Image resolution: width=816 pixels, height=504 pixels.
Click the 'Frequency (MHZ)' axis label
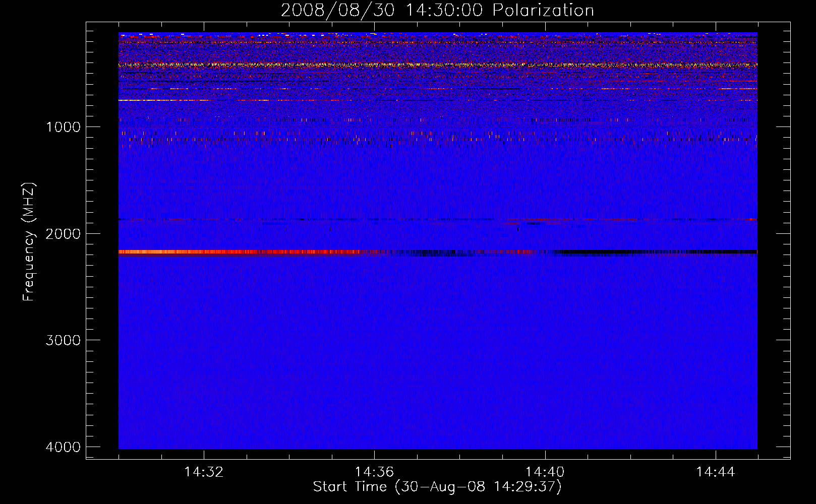29,242
